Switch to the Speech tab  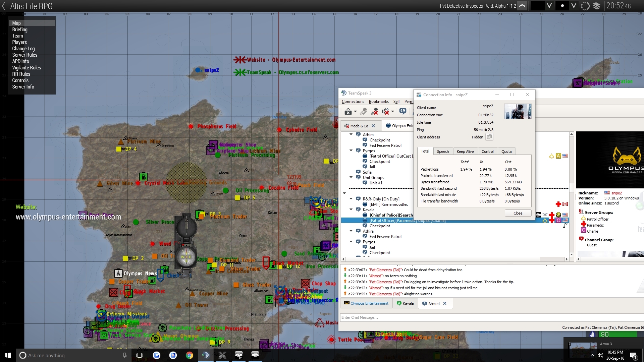(x=443, y=152)
